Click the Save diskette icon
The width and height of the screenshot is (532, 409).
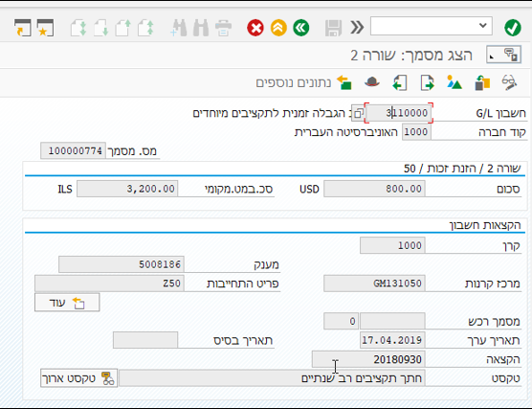[x=333, y=28]
